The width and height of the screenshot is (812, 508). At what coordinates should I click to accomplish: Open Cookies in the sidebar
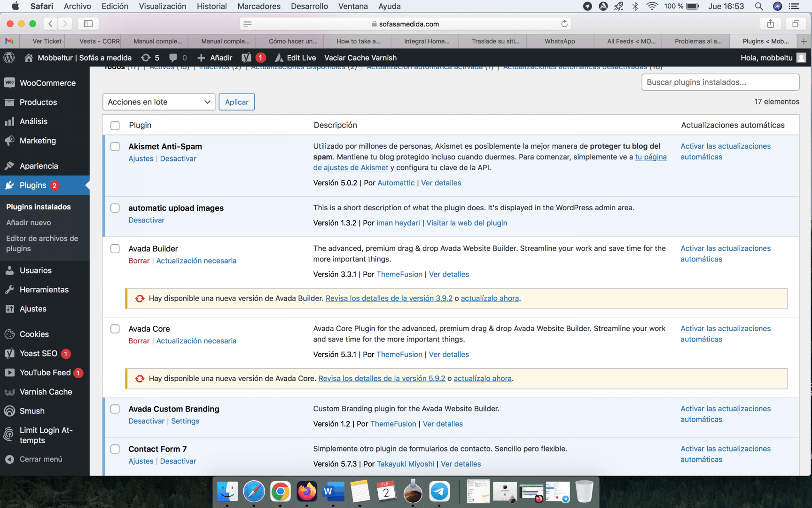[x=45, y=334]
